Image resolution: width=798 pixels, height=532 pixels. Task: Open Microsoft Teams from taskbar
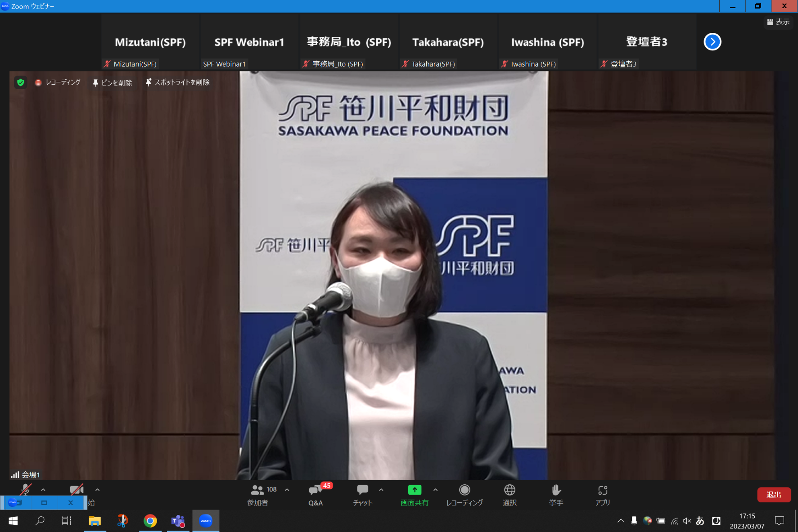[178, 521]
